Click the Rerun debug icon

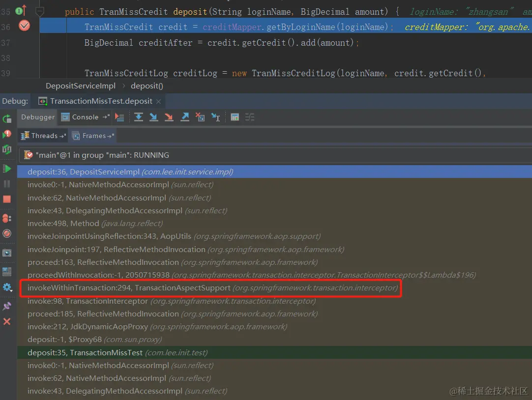[x=7, y=119]
